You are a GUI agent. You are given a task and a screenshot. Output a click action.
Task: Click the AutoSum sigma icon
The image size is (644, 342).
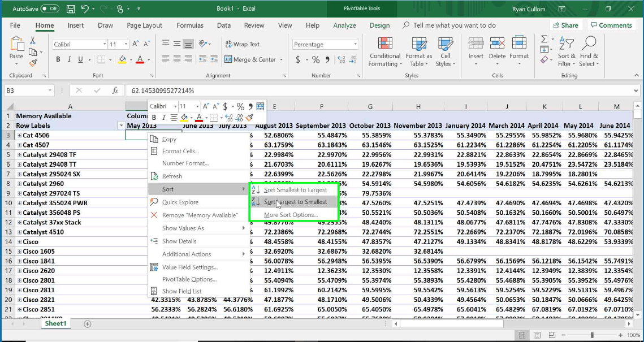(x=544, y=40)
